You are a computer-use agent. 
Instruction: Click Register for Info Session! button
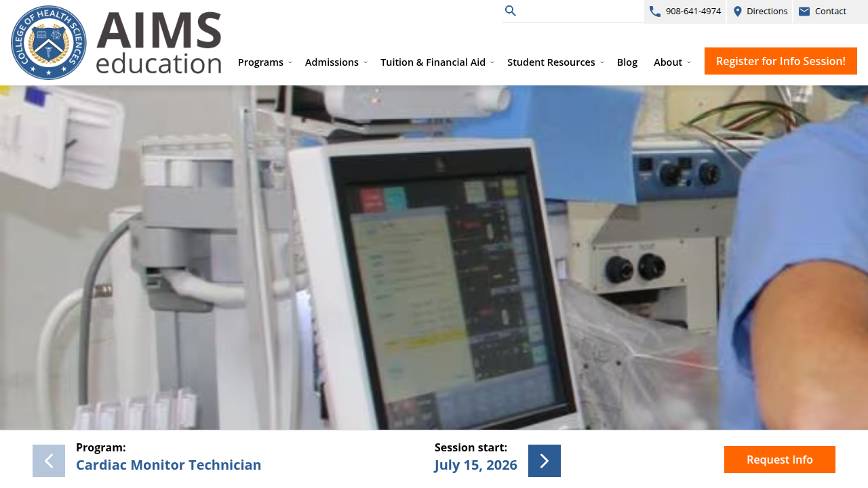pos(781,61)
